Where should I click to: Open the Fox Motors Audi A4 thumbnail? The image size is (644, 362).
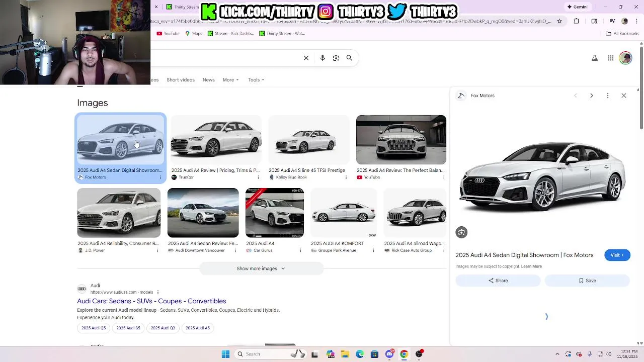click(120, 140)
